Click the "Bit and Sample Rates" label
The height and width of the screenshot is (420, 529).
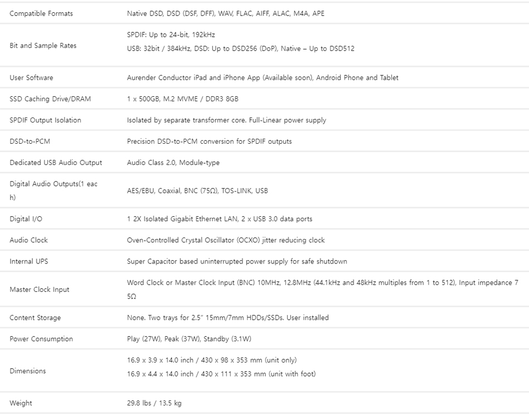[43, 46]
